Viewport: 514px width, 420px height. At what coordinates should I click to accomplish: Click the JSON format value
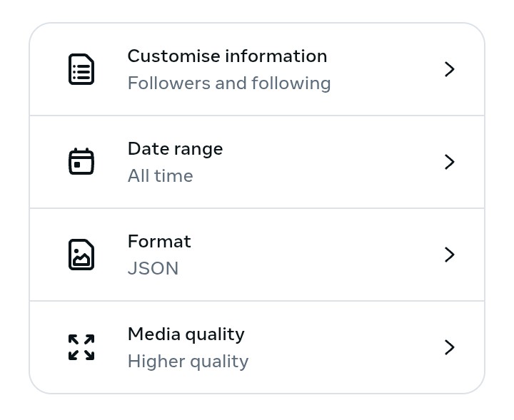153,269
